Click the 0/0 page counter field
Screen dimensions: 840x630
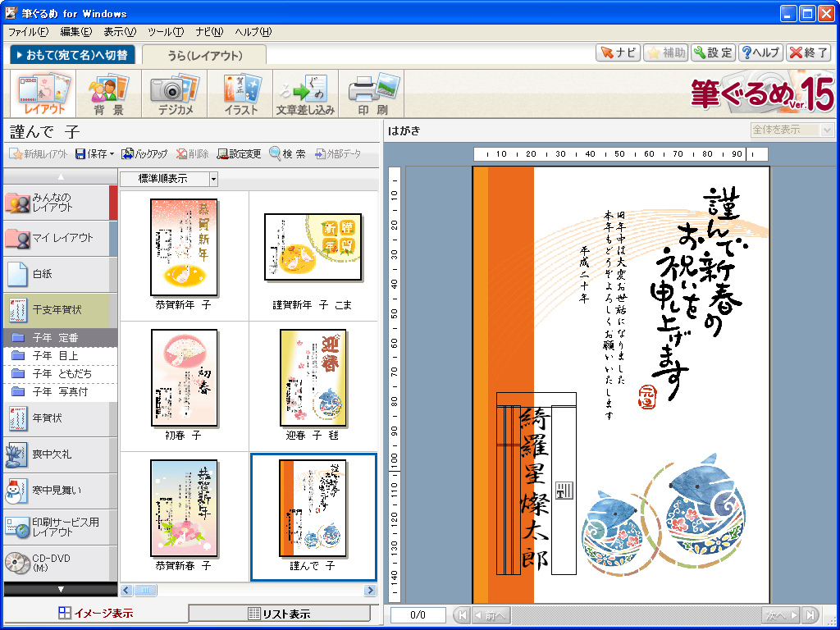[418, 615]
